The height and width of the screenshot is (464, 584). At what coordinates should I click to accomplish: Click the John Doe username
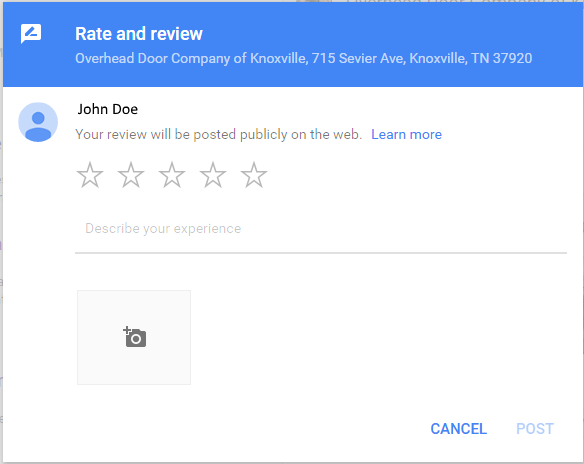pyautogui.click(x=108, y=109)
